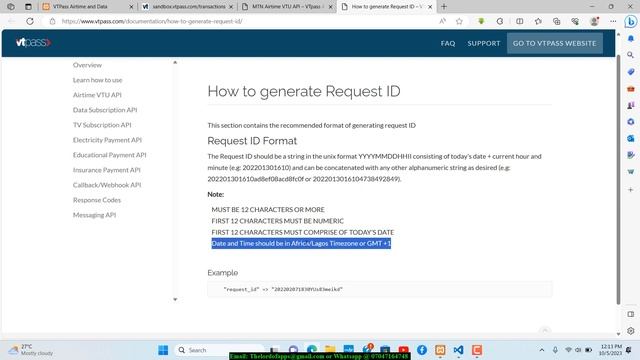This screenshot has height=360, width=640.
Task: Open YouTube from the taskbar
Action: click(404, 350)
